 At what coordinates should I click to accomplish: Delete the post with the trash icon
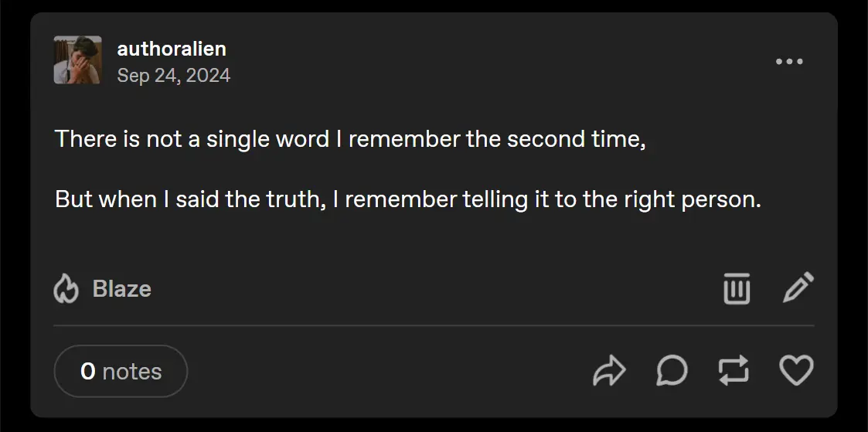point(736,288)
